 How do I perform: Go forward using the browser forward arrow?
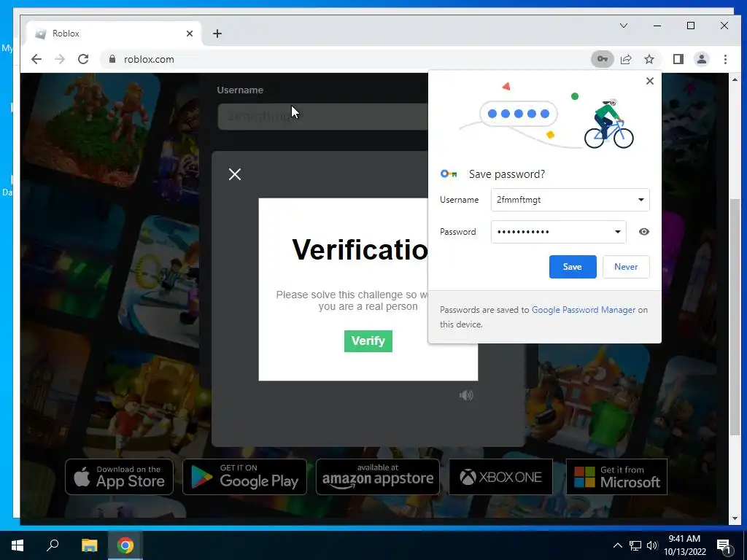[x=60, y=59]
